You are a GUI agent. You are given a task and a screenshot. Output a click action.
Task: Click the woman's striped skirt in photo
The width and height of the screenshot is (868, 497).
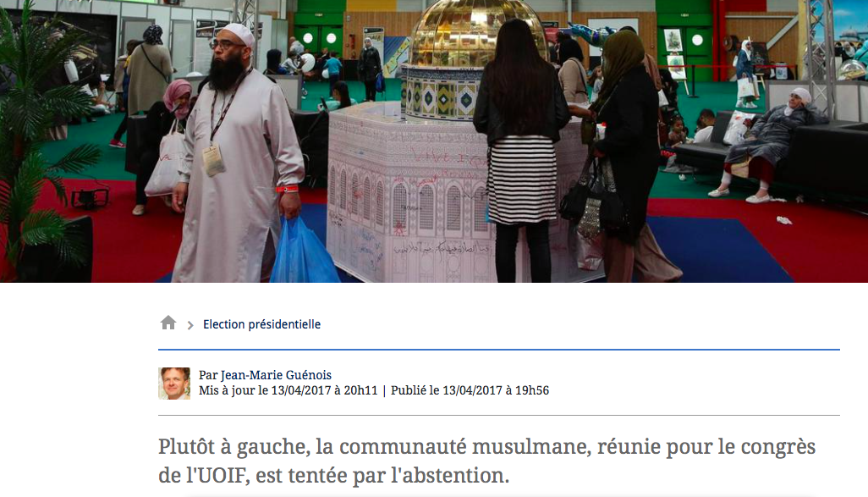point(521,180)
